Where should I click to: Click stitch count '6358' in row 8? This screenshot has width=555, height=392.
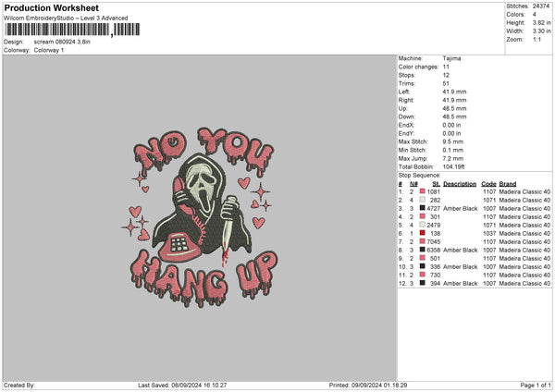click(x=434, y=251)
